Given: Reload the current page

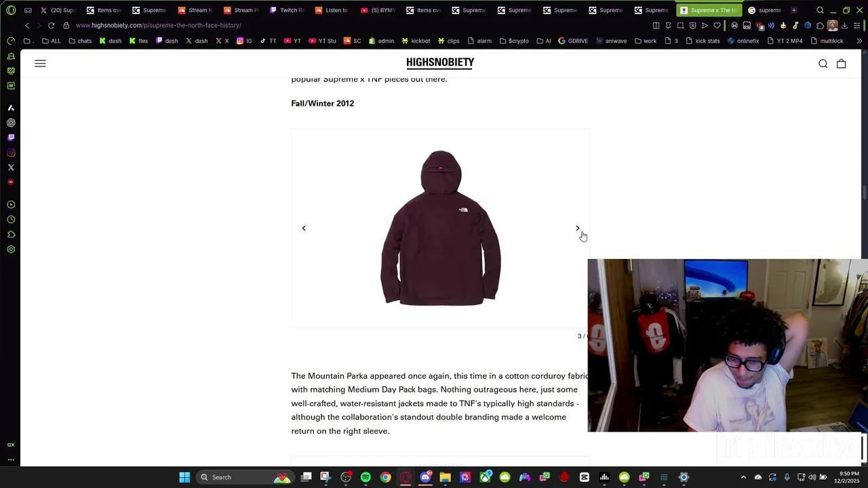Looking at the screenshot, I should 51,25.
